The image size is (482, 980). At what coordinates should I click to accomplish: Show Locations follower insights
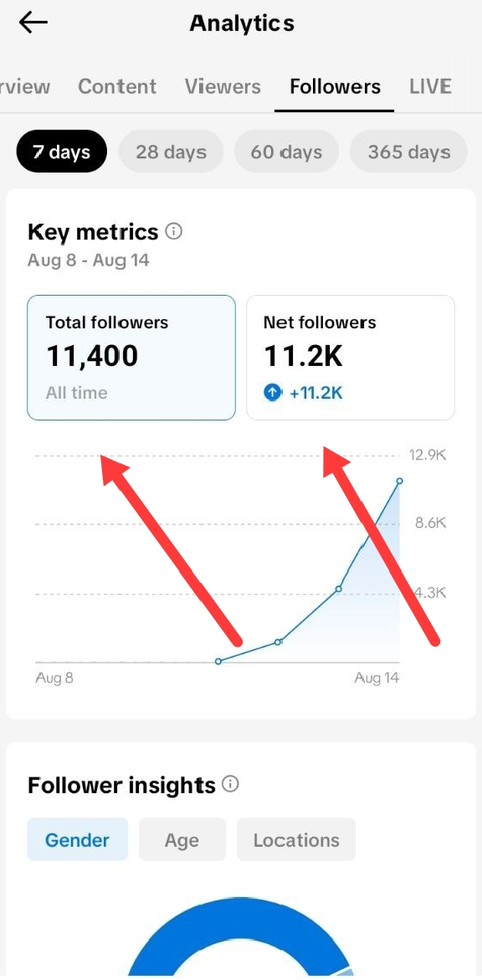click(296, 839)
